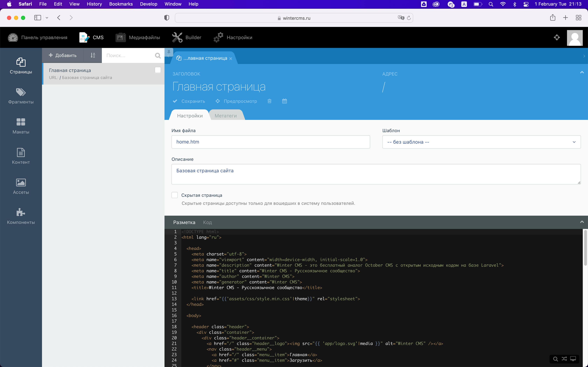This screenshot has width=588, height=367.
Task: Select Фрагменты in the CMS sidebar
Action: coord(21,96)
